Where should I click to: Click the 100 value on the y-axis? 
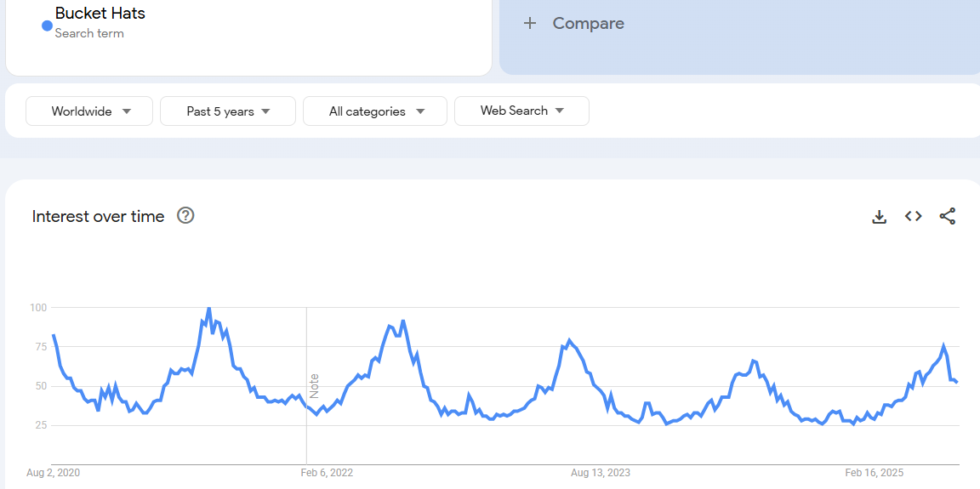(x=37, y=307)
